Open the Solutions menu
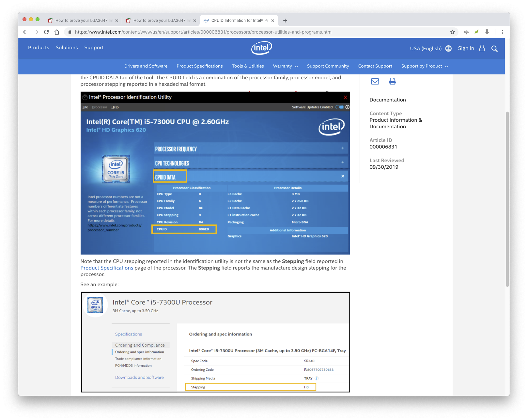 tap(67, 48)
